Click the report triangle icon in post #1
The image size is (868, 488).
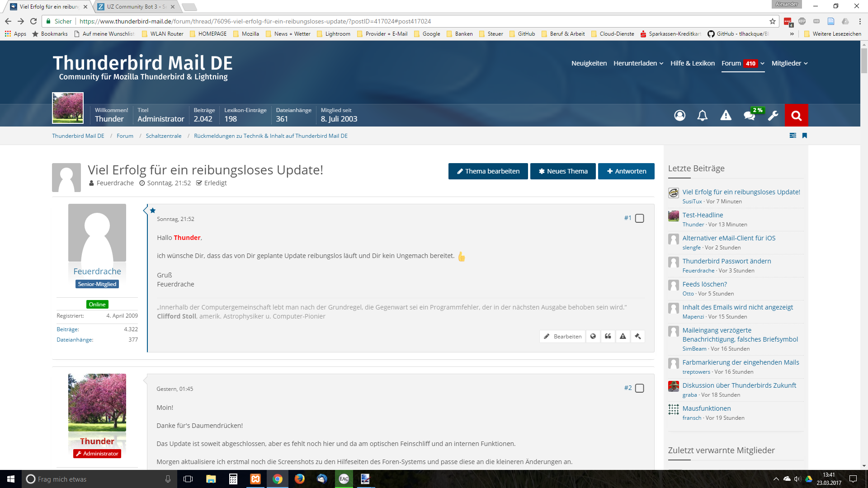(x=623, y=336)
